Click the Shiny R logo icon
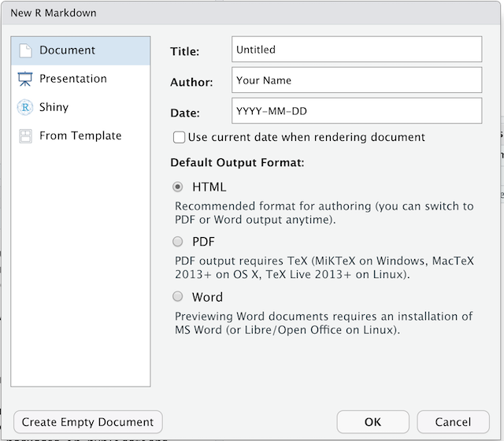Screen dimensions: 504x441 pos(24,107)
